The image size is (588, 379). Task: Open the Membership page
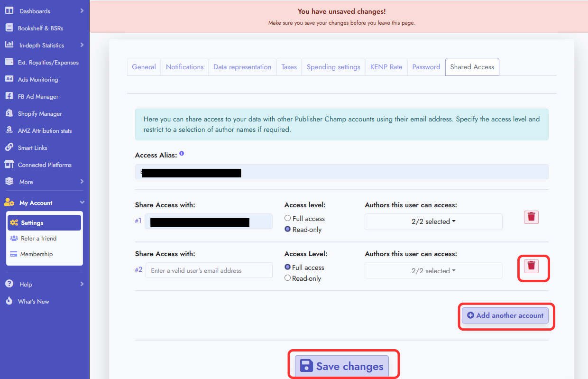(x=44, y=254)
